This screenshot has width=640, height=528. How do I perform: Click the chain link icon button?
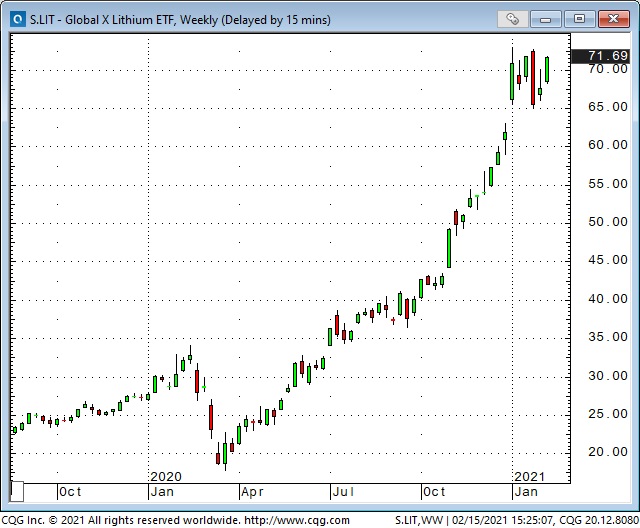pos(513,19)
